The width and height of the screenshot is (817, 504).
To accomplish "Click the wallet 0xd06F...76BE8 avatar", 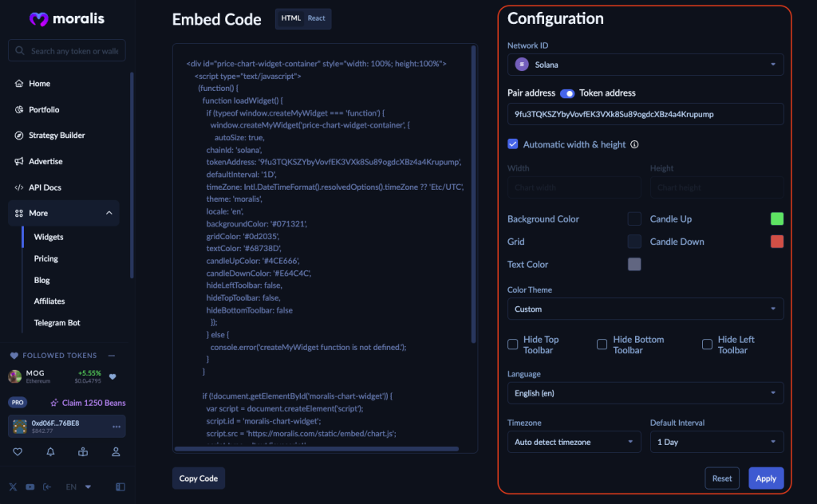I will tap(20, 427).
